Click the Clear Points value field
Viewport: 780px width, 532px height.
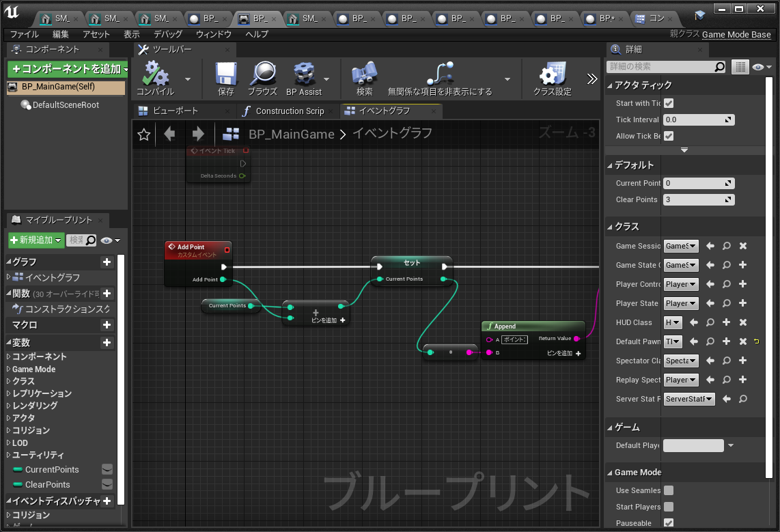coord(699,199)
